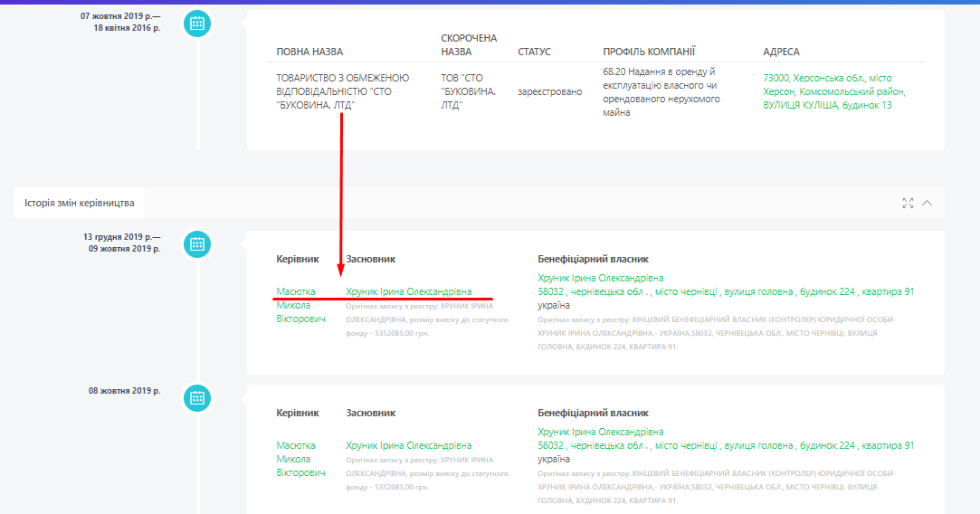
Task: Open beneficiary owner name in 08 жовтня entry
Action: (x=600, y=432)
